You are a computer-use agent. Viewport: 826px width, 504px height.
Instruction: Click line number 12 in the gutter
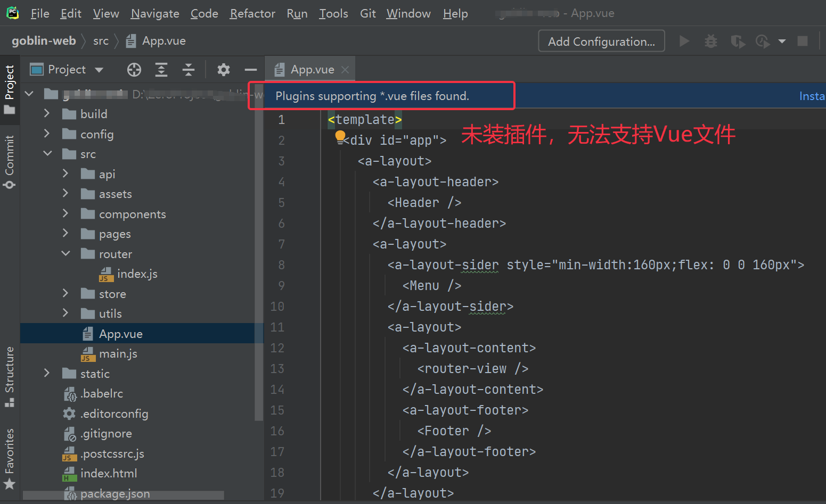pos(277,348)
